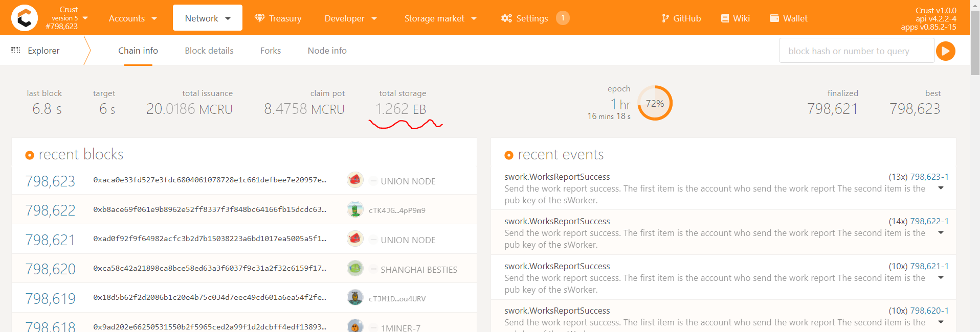The width and height of the screenshot is (980, 332).
Task: Click the GitHub branch icon
Action: pyautogui.click(x=665, y=18)
